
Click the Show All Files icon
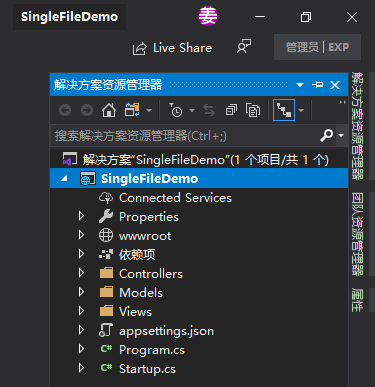[253, 110]
